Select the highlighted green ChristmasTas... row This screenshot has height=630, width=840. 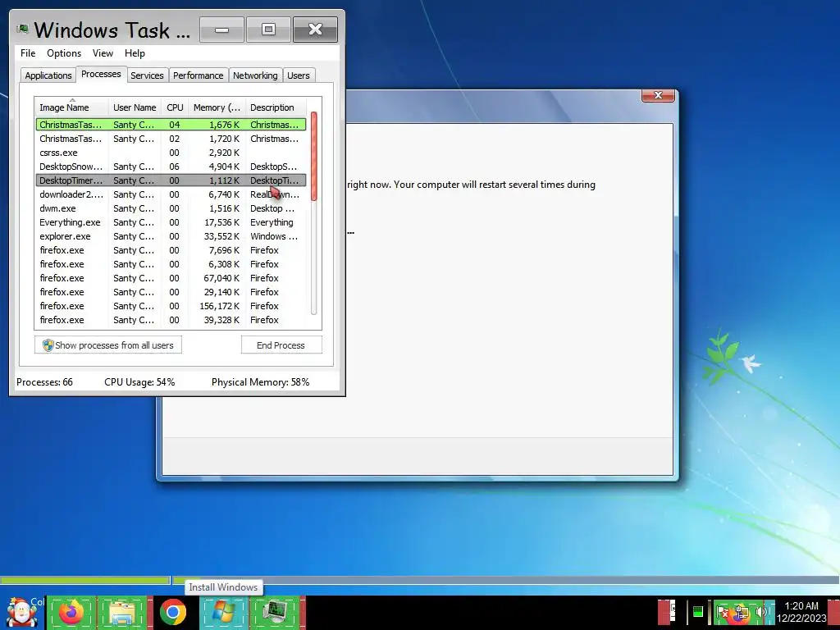171,125
